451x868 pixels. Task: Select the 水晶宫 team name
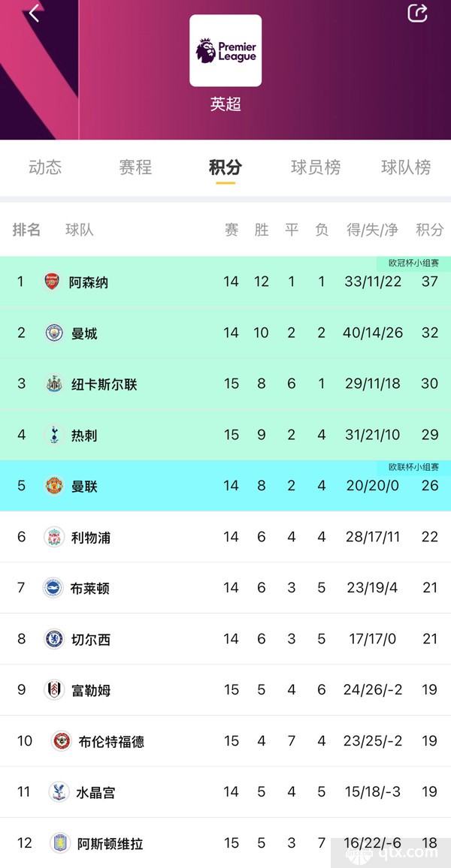coord(95,792)
